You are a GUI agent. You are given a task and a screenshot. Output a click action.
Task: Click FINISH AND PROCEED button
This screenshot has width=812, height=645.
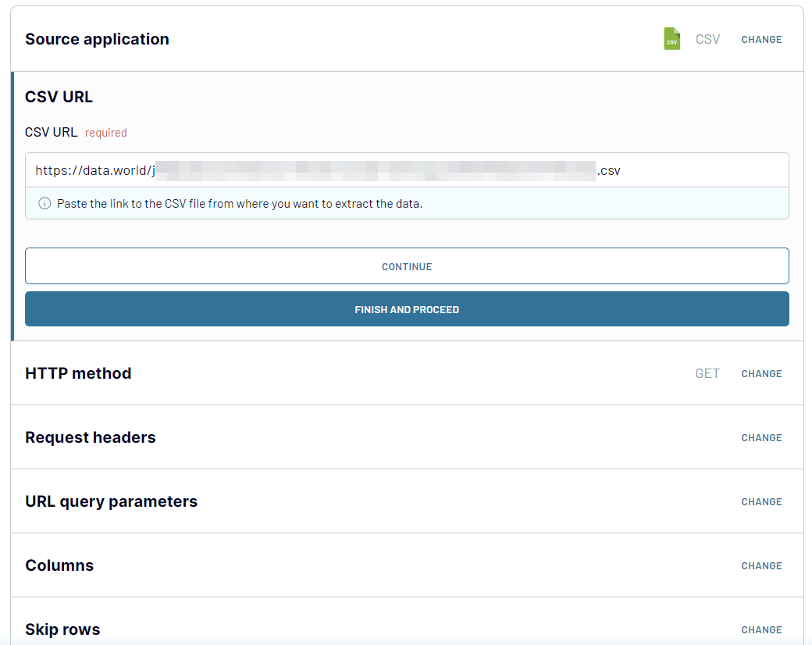pos(407,309)
